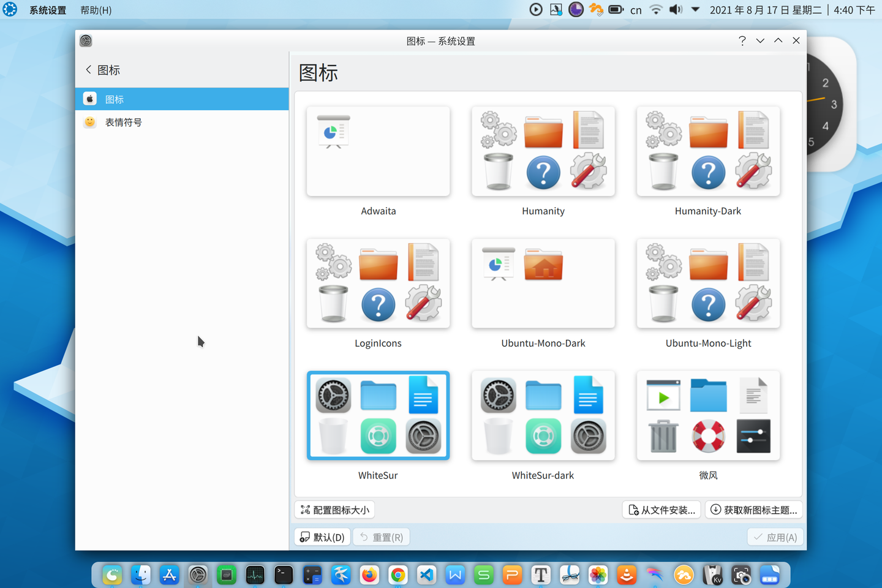Image resolution: width=882 pixels, height=588 pixels.
Task: Open the 系统设置 menu in top bar
Action: pos(48,10)
